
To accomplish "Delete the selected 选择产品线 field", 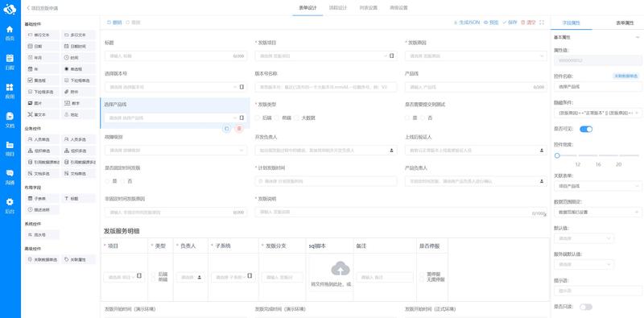I will click(x=239, y=129).
